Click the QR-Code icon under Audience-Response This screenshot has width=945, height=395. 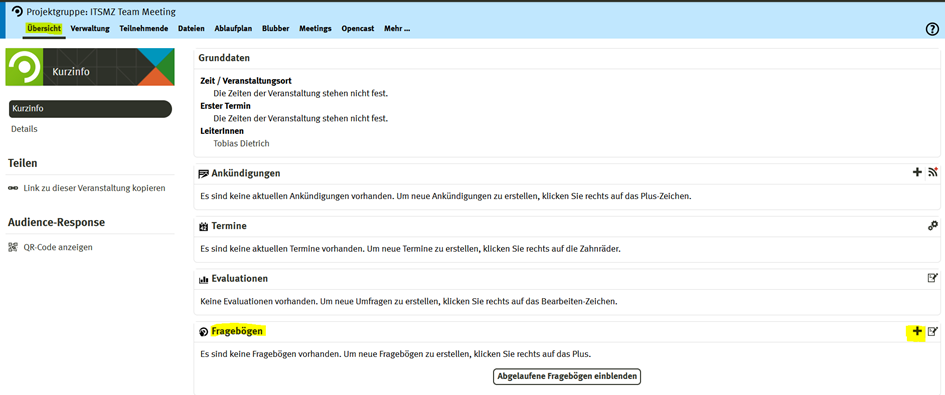(x=13, y=247)
